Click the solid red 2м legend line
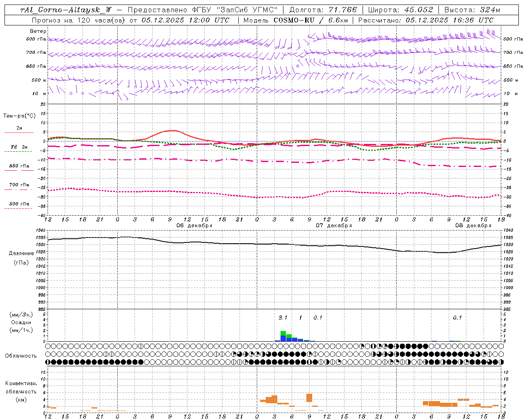 click(19, 132)
